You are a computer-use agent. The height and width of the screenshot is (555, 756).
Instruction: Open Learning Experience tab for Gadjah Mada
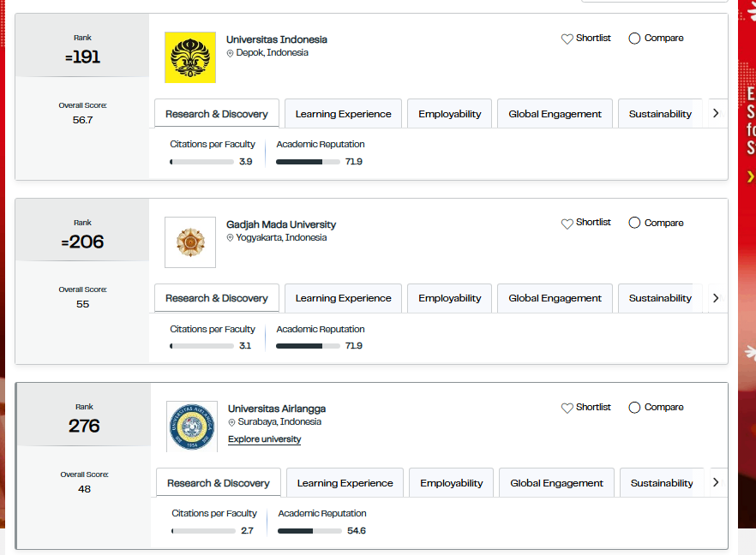click(343, 298)
